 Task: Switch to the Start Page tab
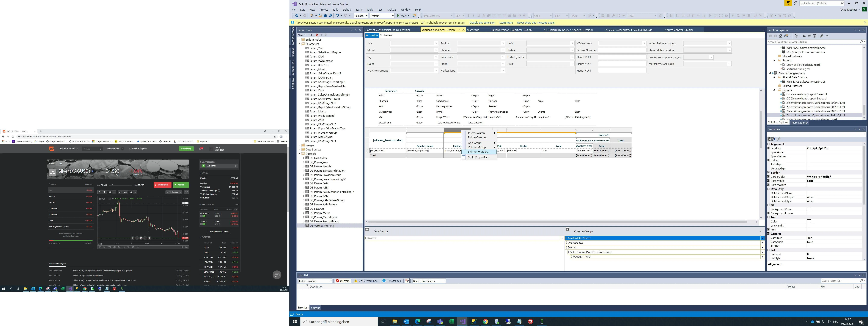473,30
